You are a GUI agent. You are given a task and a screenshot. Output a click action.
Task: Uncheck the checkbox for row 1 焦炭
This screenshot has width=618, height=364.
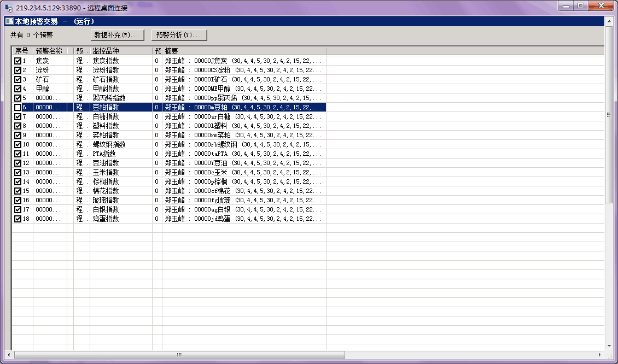(18, 61)
